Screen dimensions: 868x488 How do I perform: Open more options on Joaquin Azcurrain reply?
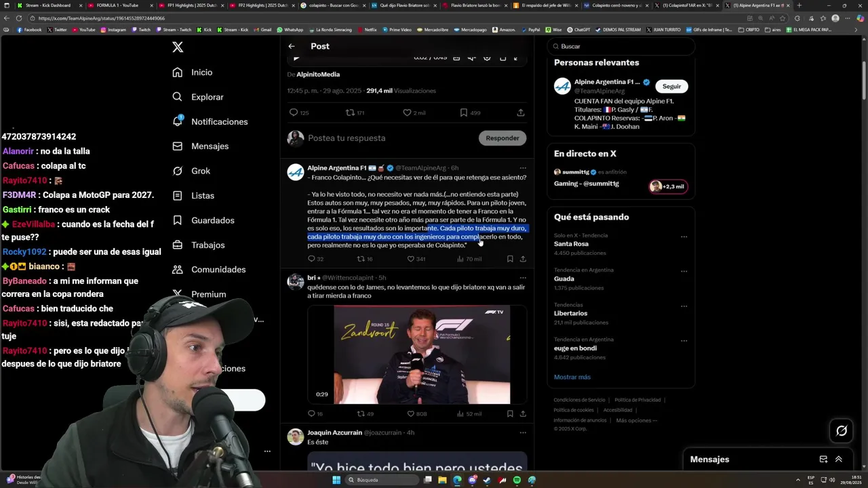coord(523,432)
